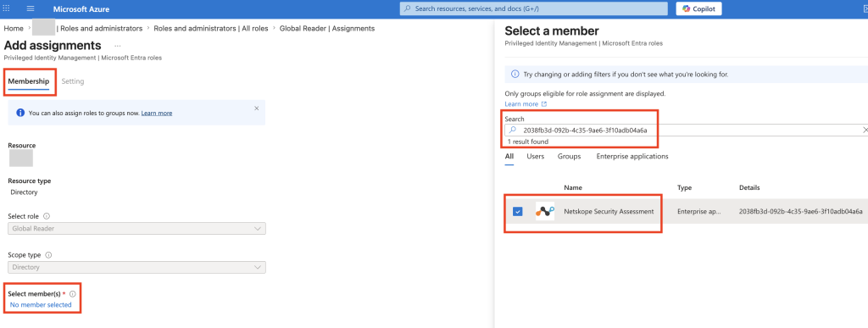
Task: Select the All filter tab
Action: pos(509,157)
